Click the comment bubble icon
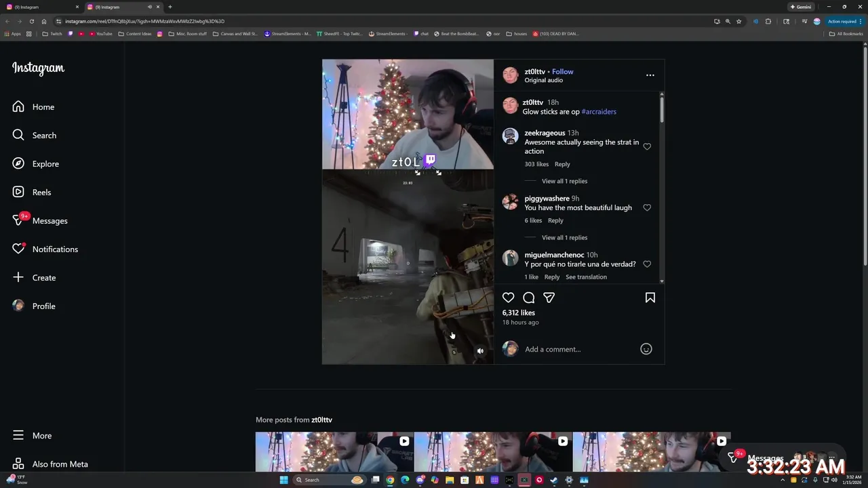Screen dimensions: 868x488 click(x=529, y=298)
